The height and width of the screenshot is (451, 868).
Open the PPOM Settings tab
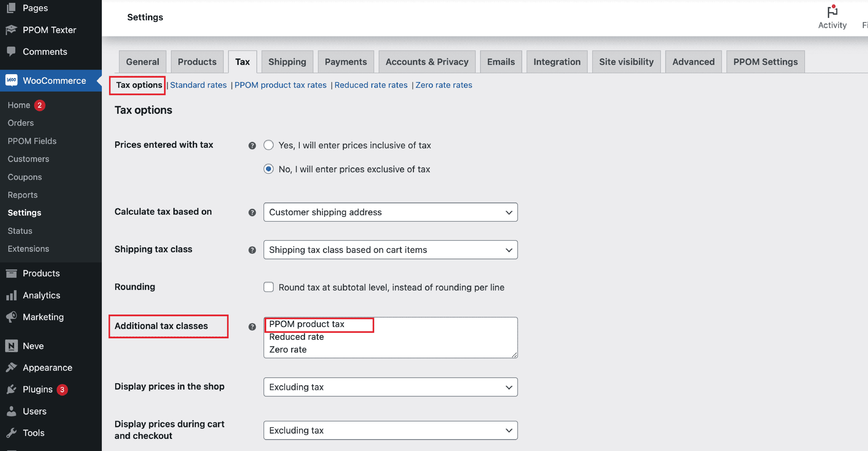coord(765,62)
